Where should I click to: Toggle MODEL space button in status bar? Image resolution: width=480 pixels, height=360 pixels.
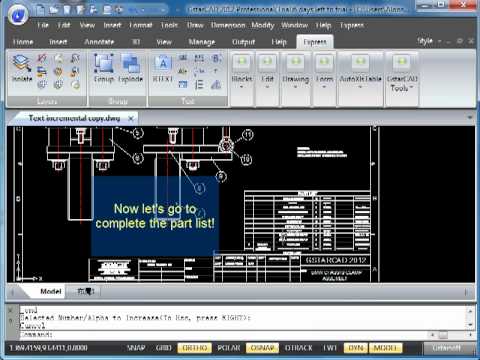coord(385,348)
